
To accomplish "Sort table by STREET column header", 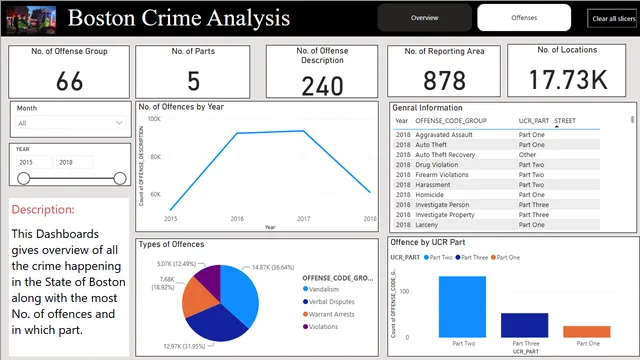I will coord(565,121).
